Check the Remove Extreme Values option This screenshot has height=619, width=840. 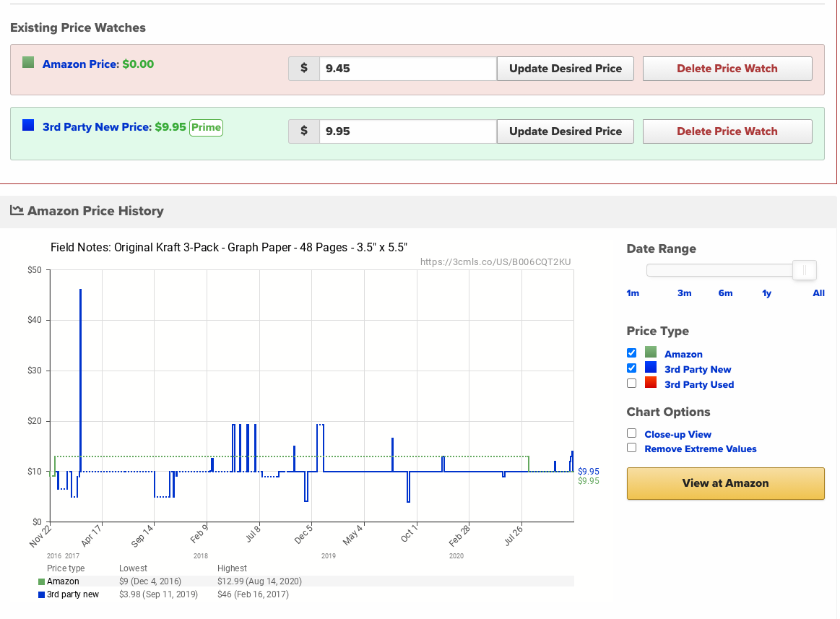pyautogui.click(x=631, y=448)
